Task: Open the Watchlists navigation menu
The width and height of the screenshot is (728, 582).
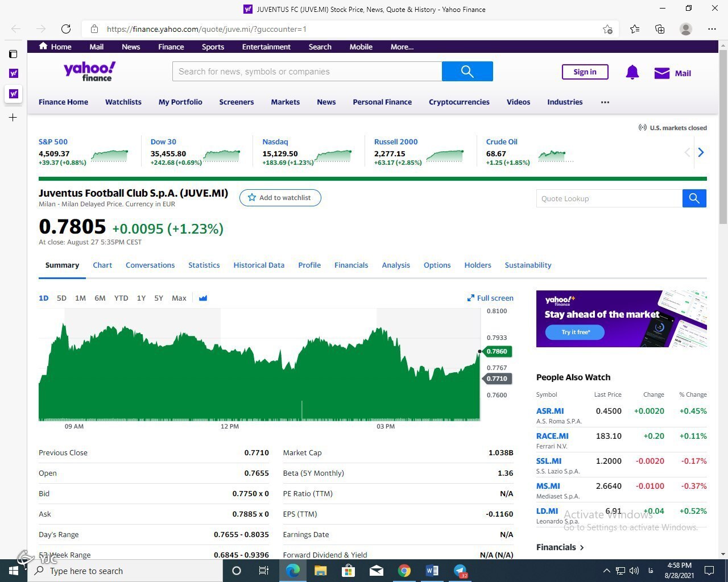Action: tap(123, 102)
